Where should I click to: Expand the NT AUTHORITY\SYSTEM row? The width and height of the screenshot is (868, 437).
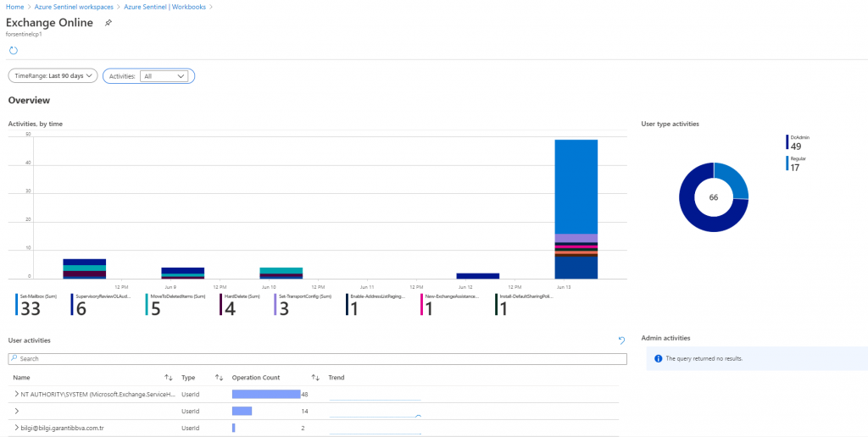coord(17,395)
